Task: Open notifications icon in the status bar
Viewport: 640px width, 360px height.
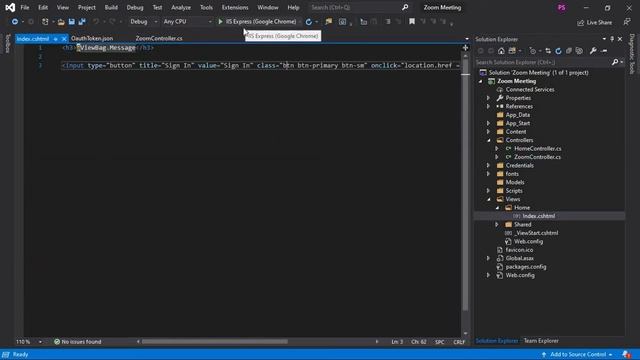Action: coord(627,354)
